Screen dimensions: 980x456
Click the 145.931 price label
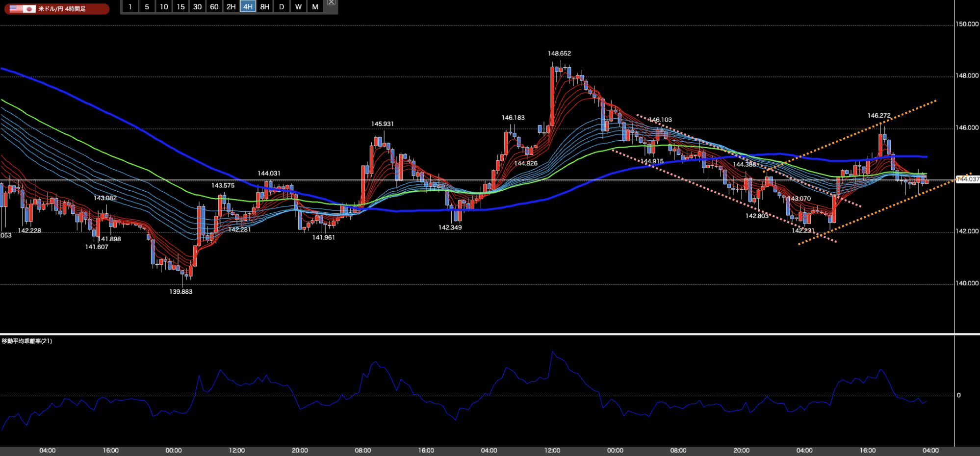click(383, 124)
